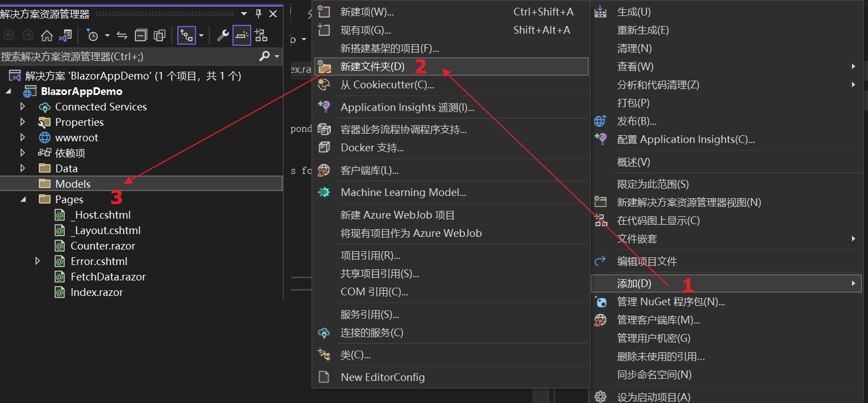Open the Counter.razor file
The width and height of the screenshot is (868, 403).
[x=103, y=246]
